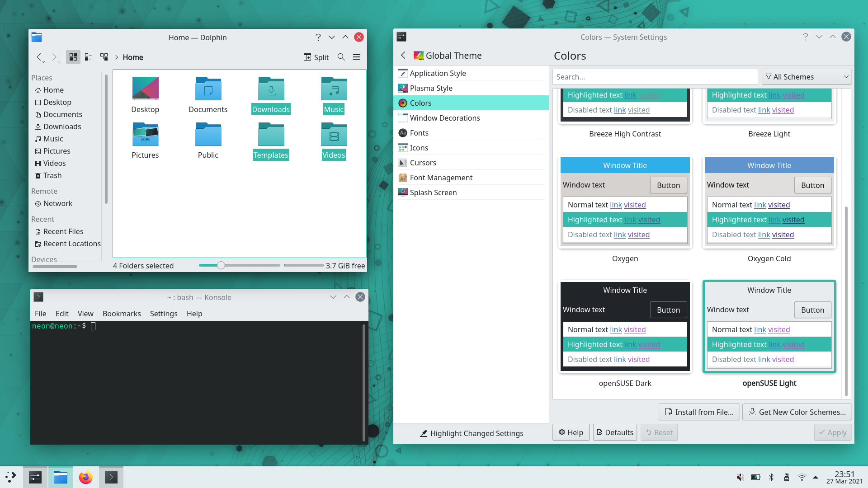
Task: Expand hidden system tray icons arrow
Action: tap(816, 477)
